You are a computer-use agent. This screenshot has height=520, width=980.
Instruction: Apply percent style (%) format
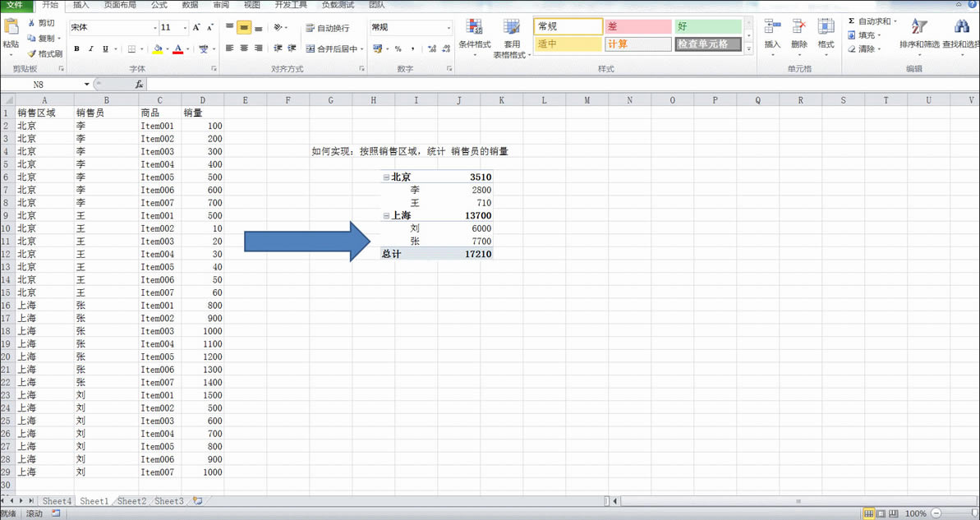coord(398,48)
